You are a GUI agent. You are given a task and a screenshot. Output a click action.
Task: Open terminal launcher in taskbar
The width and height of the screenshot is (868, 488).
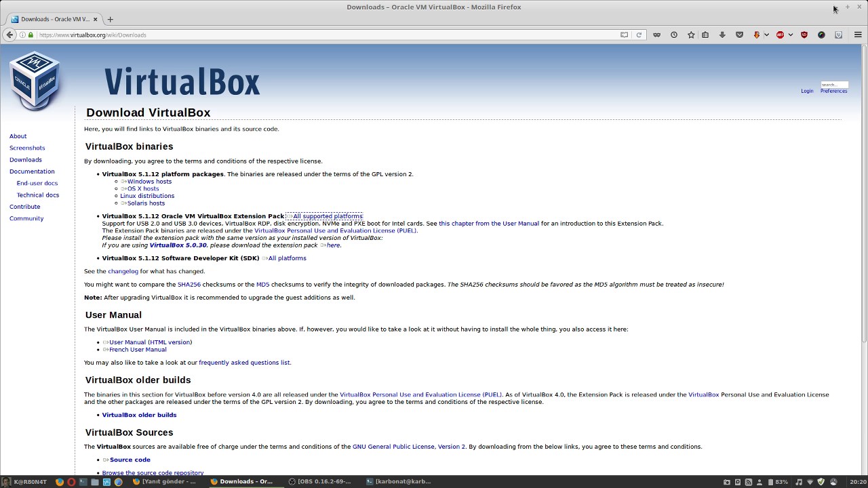click(83, 482)
